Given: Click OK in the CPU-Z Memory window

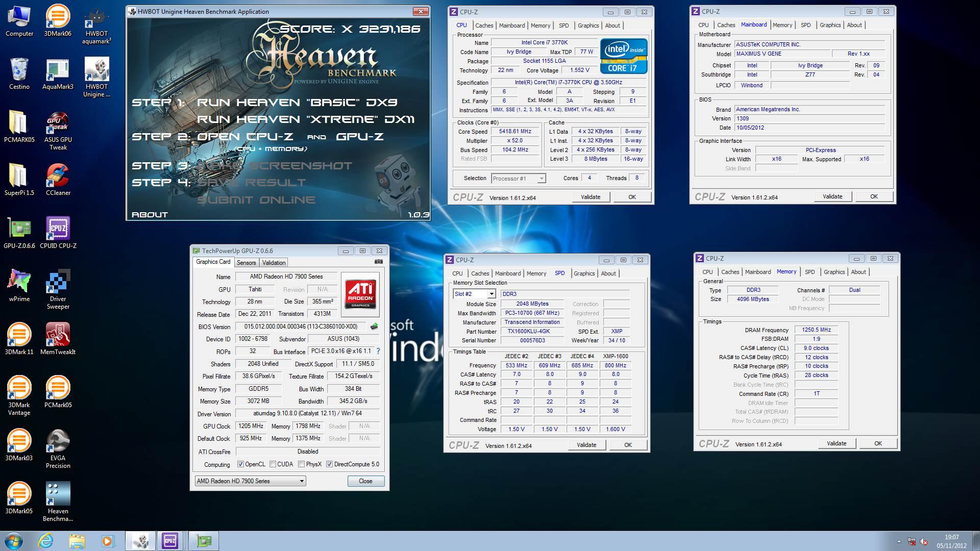Looking at the screenshot, I should pos(878,443).
